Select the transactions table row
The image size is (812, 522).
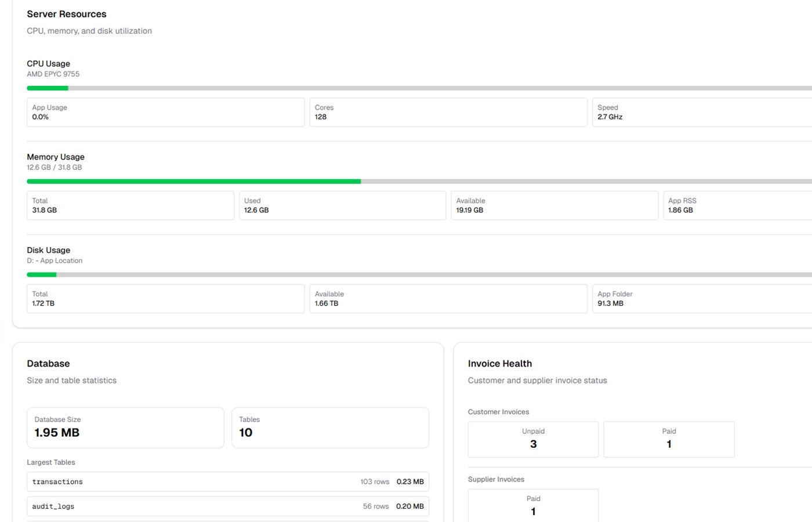[227, 481]
